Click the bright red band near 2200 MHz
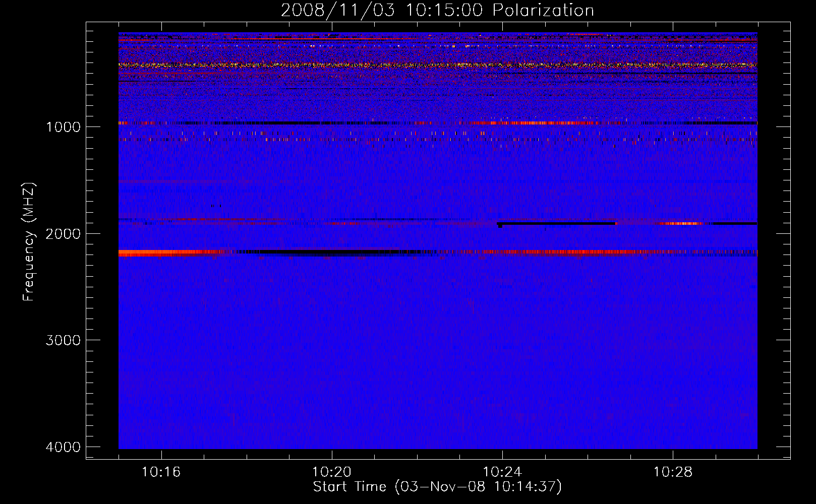The width and height of the screenshot is (816, 504). (x=171, y=253)
